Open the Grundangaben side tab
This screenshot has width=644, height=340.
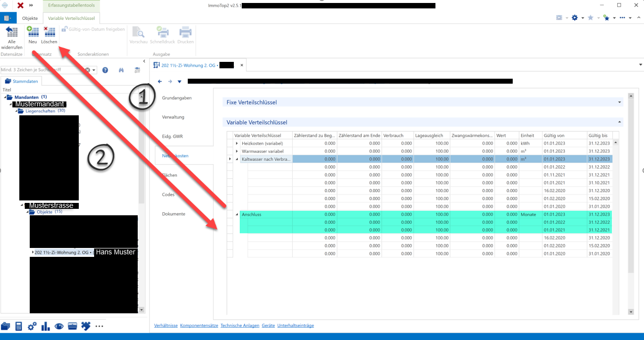177,98
